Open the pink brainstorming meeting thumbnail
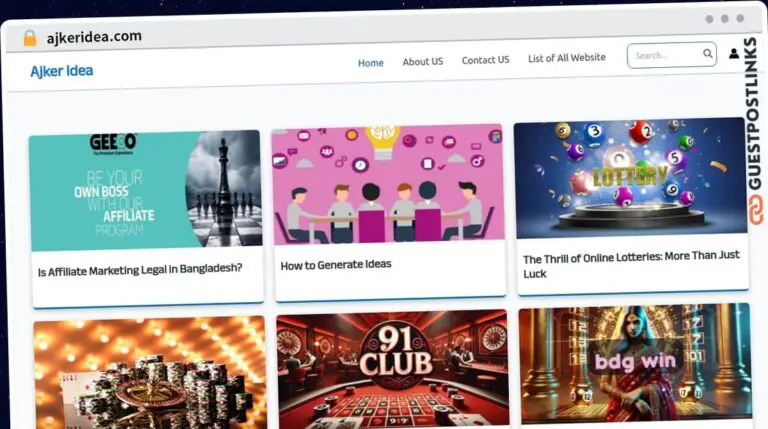Image resolution: width=768 pixels, height=429 pixels. (x=388, y=184)
